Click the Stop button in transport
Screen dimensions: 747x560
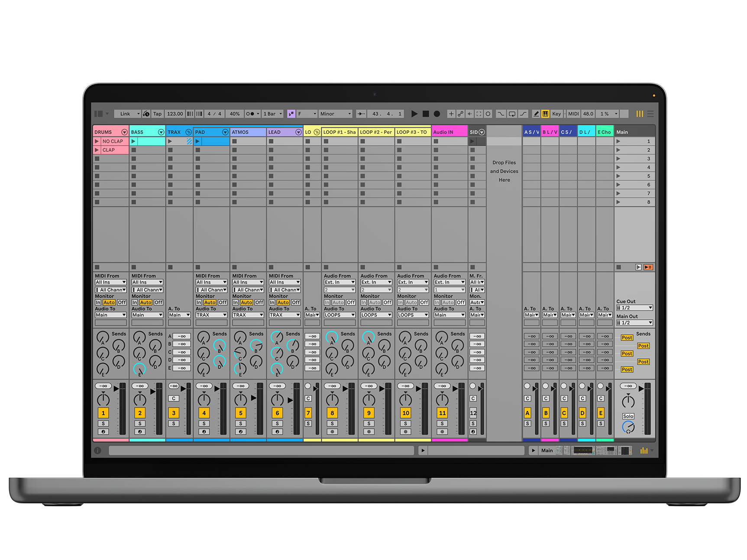[426, 114]
